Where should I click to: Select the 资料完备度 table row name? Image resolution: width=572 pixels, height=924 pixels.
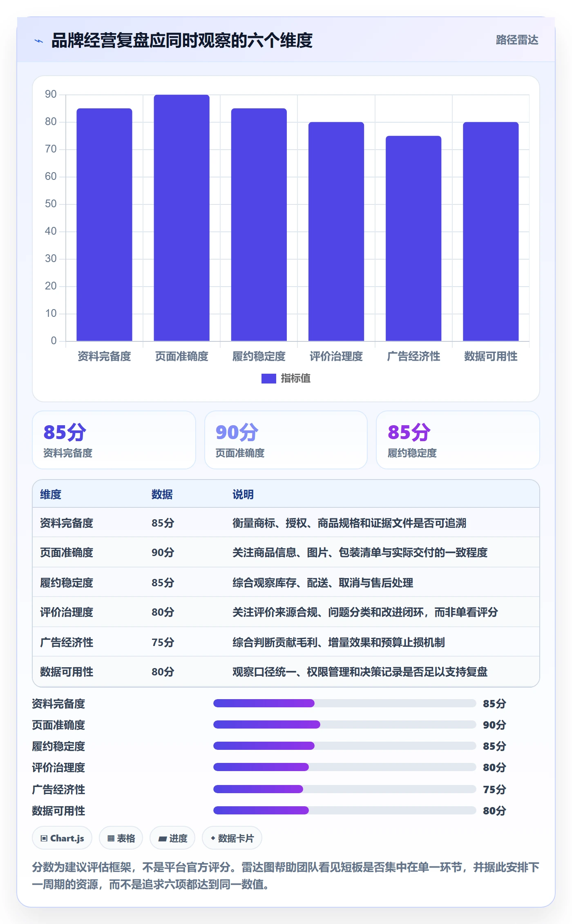pyautogui.click(x=67, y=523)
